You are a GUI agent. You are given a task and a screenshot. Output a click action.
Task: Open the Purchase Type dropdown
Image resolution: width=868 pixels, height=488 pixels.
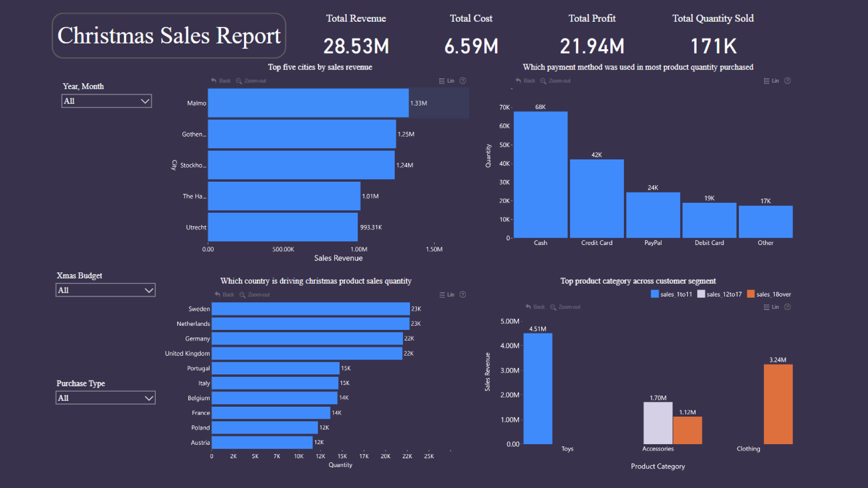tap(105, 398)
